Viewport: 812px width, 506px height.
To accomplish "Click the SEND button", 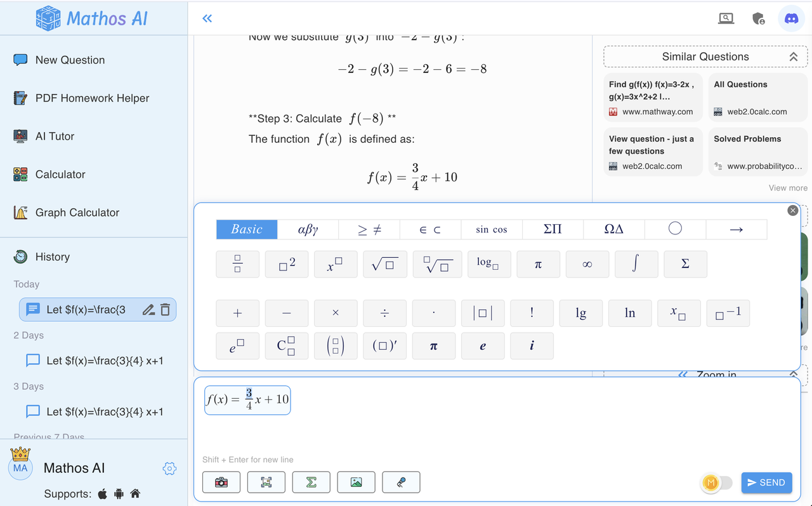I will coord(766,483).
